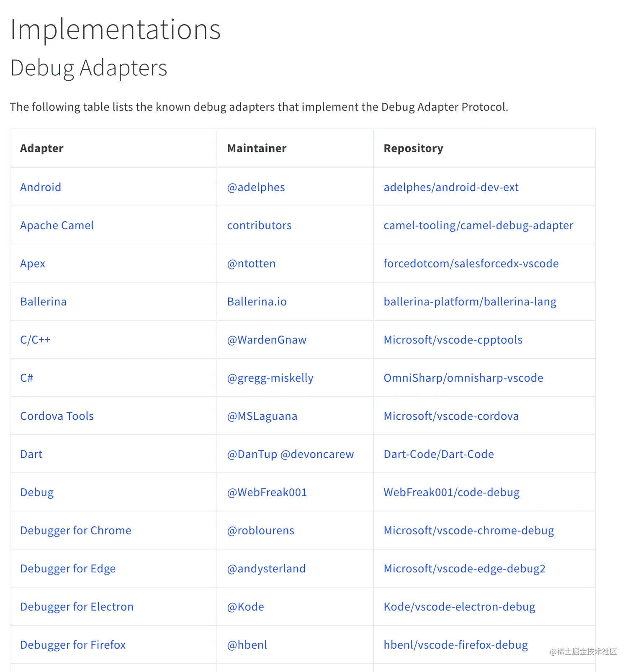Image resolution: width=633 pixels, height=672 pixels.
Task: Open camel-tooling/camel-debug-adapter repository
Action: (479, 225)
